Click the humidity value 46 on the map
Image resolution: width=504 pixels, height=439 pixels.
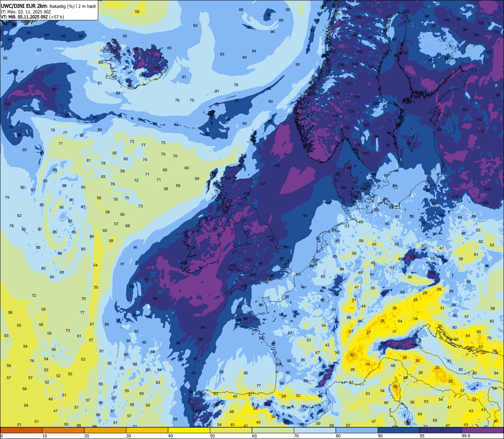pos(400,259)
